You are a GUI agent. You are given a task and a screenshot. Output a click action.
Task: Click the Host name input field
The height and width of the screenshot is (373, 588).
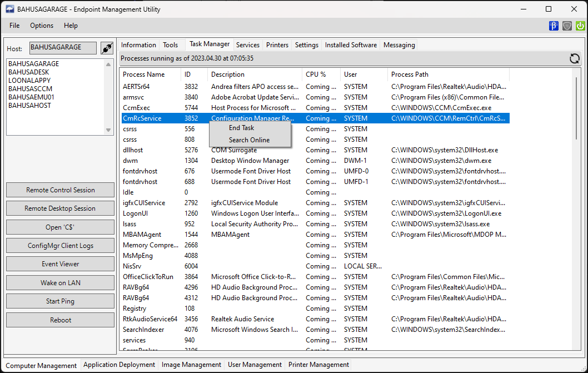(x=63, y=48)
